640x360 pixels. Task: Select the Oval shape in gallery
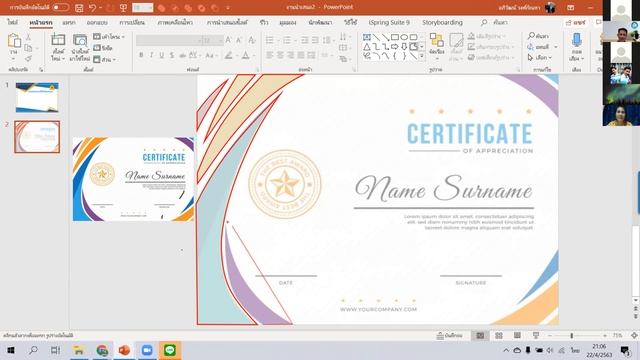tap(404, 37)
